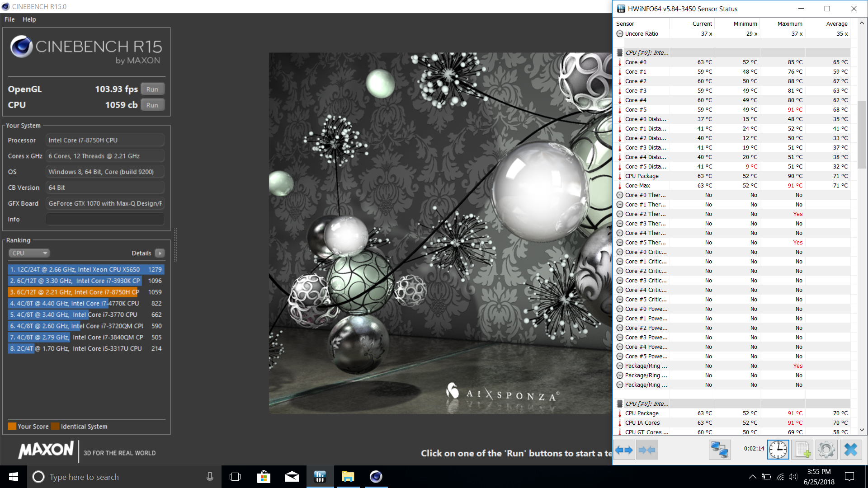Switch to Cinebench taskbar icon
868x488 pixels.
[x=376, y=477]
